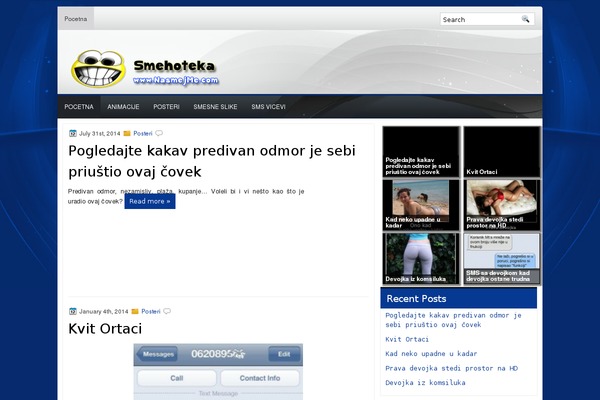Screen dimensions: 600x400
Task: Click calendar icon beside July 31st, 2014
Action: pos(73,133)
